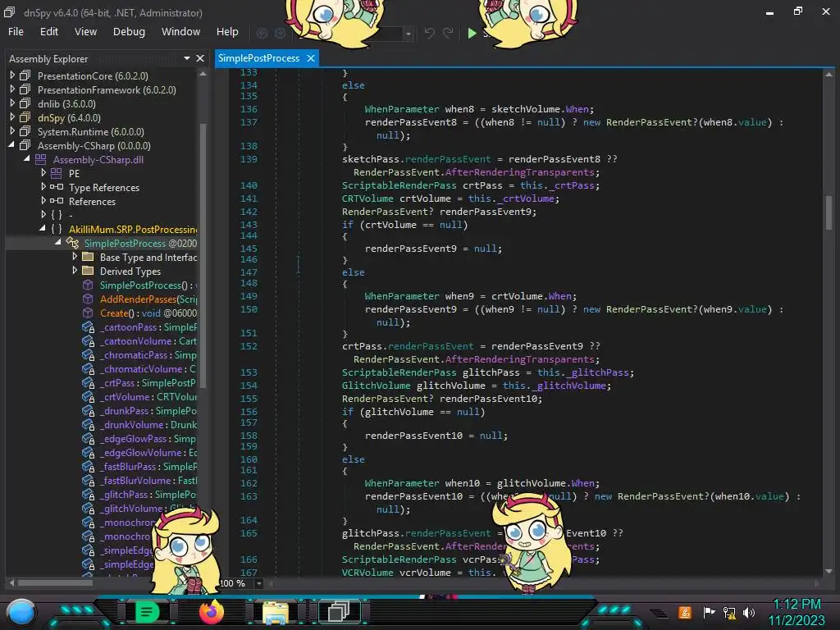Expand the Derived Types folder

click(x=75, y=271)
